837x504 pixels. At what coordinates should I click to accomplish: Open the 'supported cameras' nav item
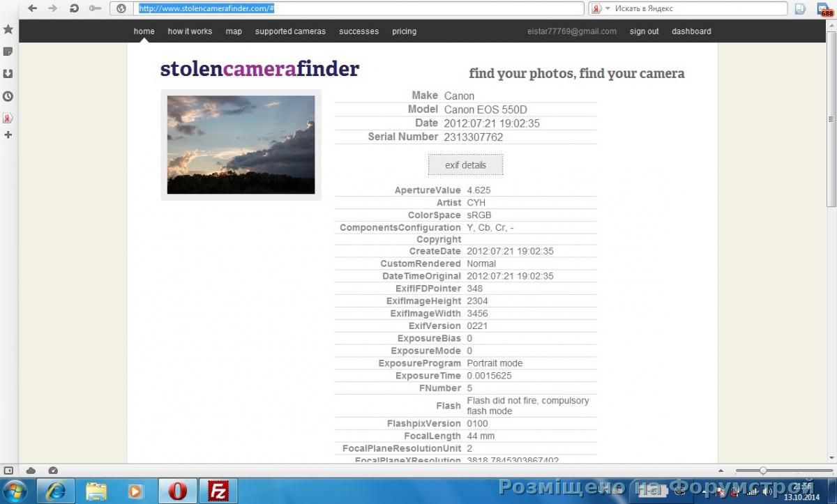tap(290, 31)
